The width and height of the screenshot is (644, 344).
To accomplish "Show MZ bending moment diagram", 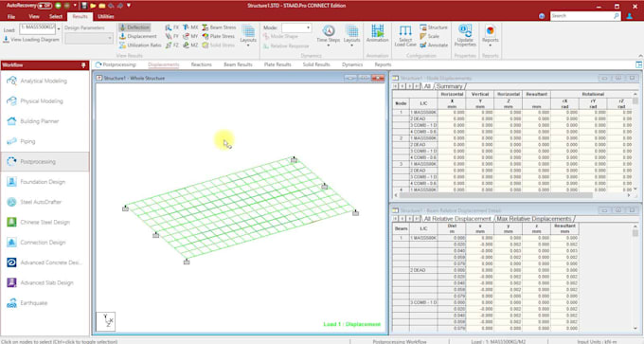I will tap(190, 45).
